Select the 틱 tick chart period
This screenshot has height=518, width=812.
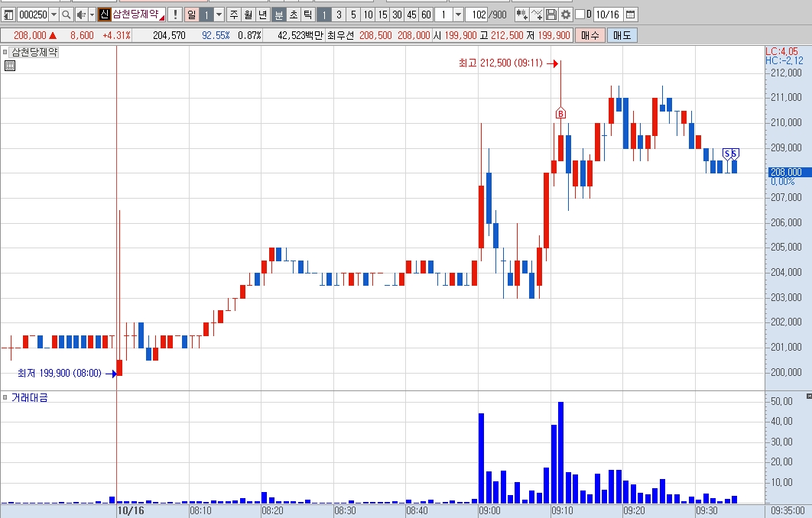pos(307,15)
